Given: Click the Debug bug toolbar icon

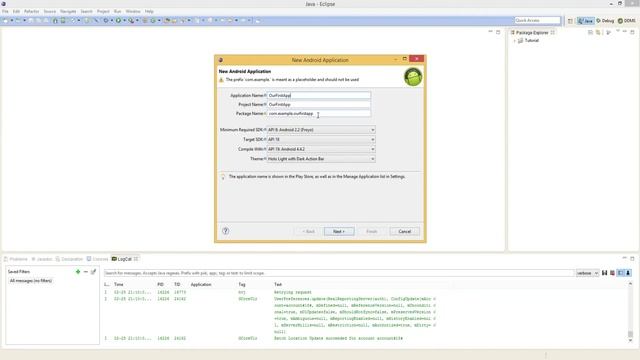Looking at the screenshot, I should point(105,20).
